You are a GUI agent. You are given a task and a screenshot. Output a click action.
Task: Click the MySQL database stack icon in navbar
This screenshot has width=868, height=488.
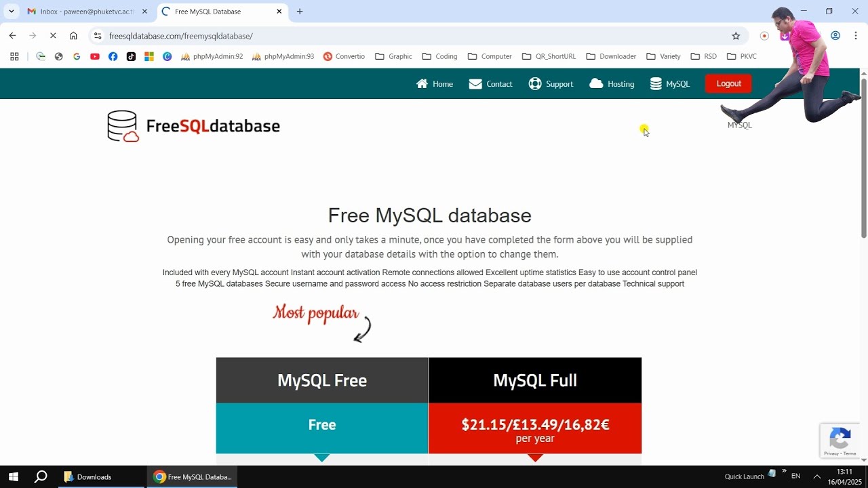point(656,84)
